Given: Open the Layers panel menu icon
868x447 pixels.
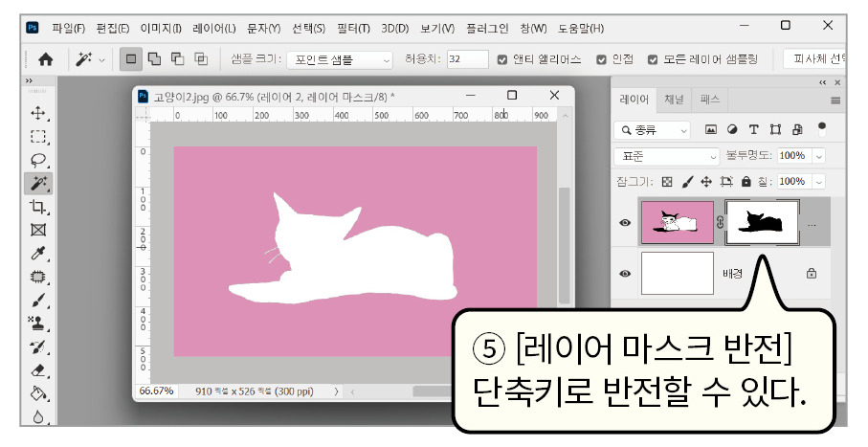Looking at the screenshot, I should click(x=835, y=101).
